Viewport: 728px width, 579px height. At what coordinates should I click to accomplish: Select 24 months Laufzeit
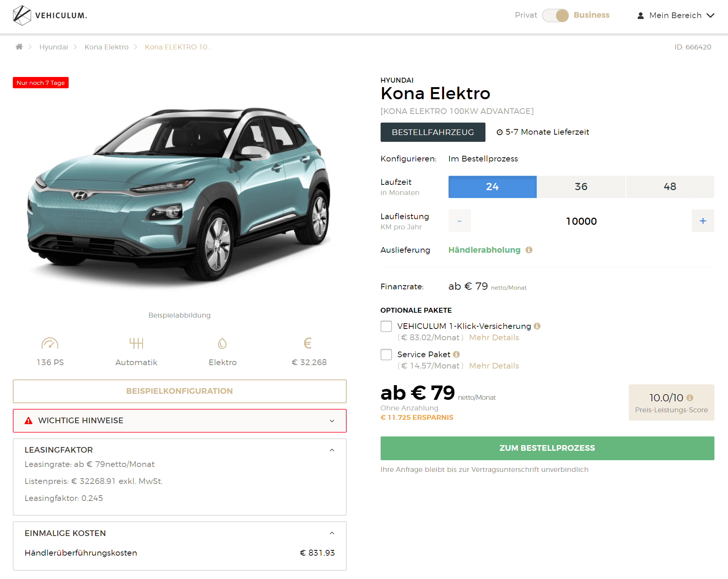492,187
